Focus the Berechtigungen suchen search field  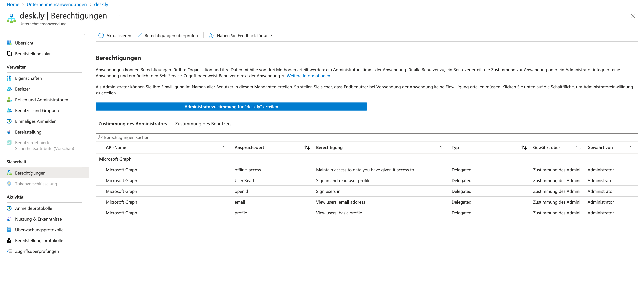pos(367,137)
